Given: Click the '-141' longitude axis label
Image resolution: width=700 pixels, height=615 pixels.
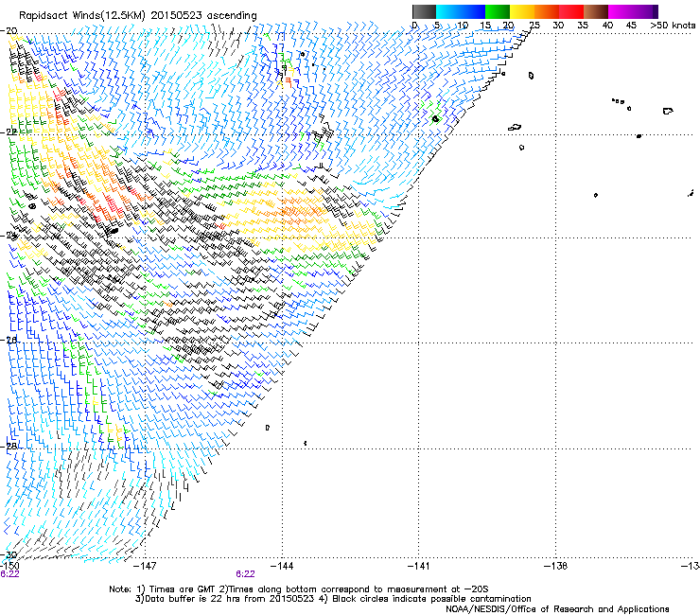Looking at the screenshot, I should pos(419,566).
